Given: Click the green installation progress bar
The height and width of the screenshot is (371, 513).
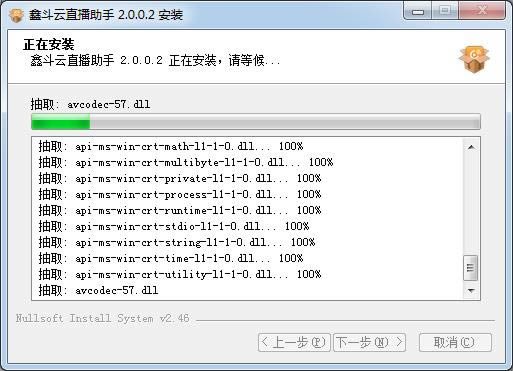Looking at the screenshot, I should [x=256, y=122].
